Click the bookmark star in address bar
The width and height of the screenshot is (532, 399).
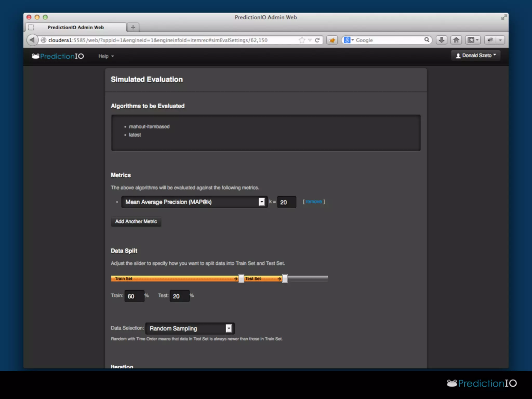302,40
